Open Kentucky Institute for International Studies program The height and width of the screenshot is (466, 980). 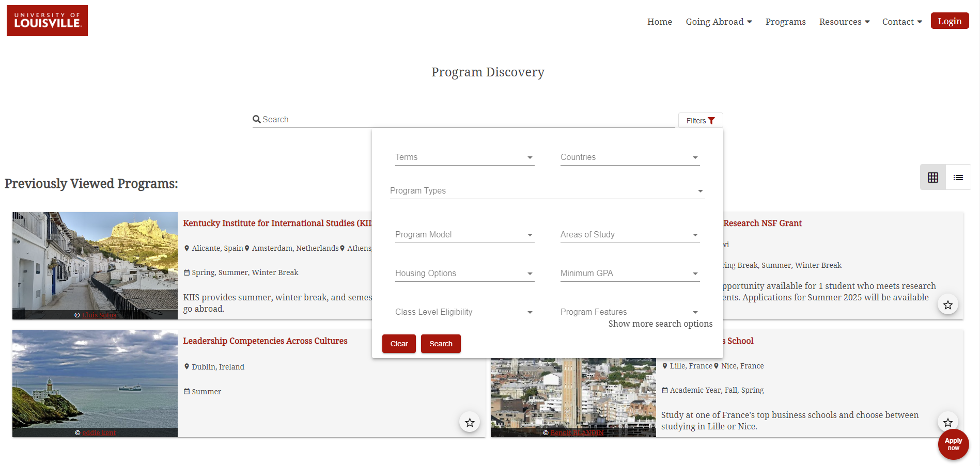coord(277,223)
